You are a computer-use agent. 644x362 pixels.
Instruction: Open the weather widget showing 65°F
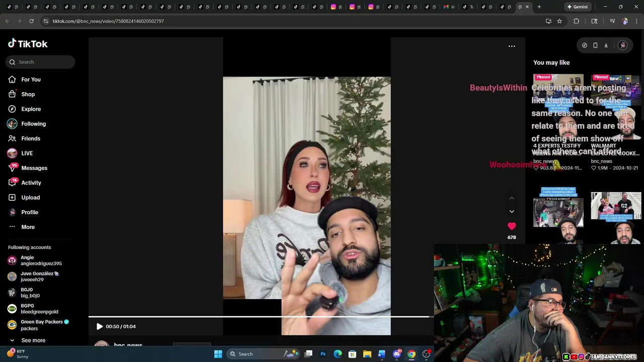(18, 354)
